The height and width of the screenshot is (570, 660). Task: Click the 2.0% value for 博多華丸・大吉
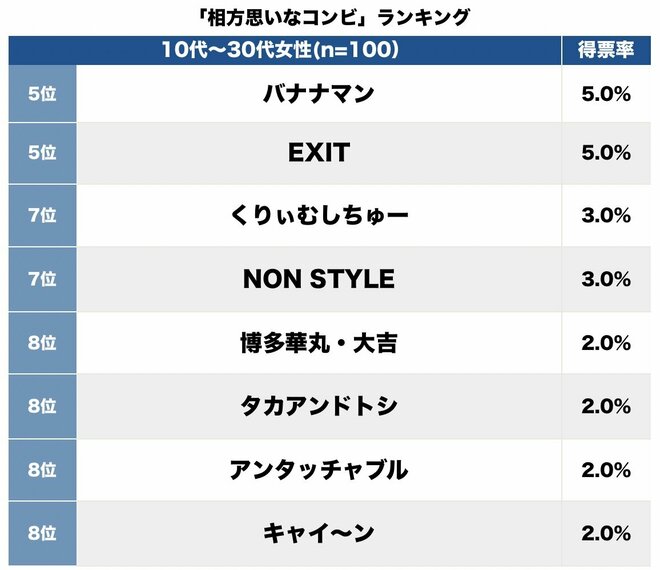pos(606,343)
